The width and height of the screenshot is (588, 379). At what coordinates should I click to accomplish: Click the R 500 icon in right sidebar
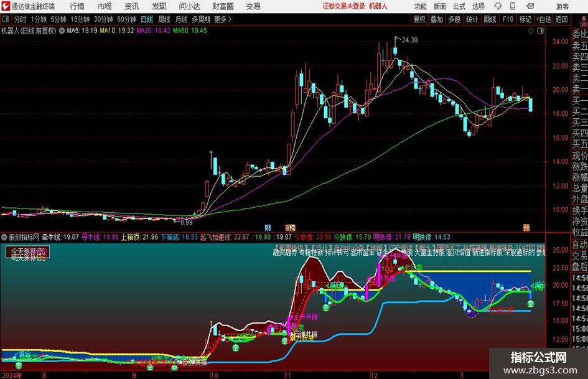coord(584,21)
